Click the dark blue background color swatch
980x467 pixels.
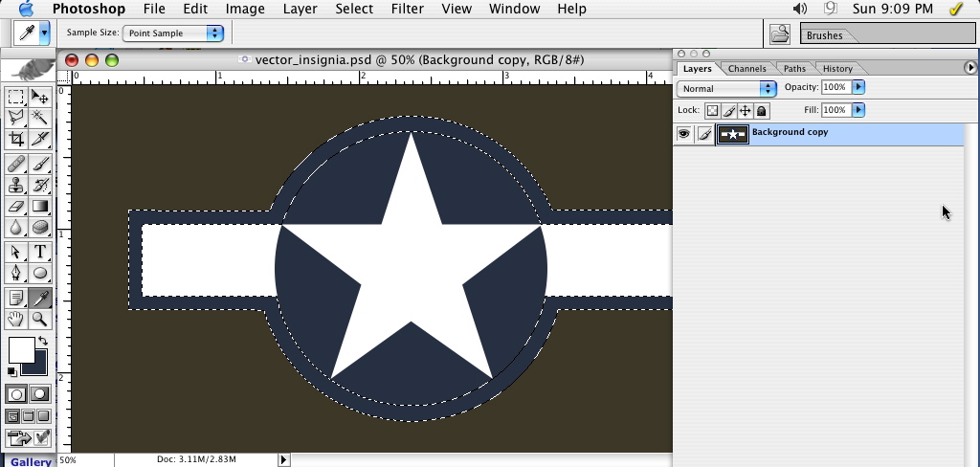[x=37, y=367]
